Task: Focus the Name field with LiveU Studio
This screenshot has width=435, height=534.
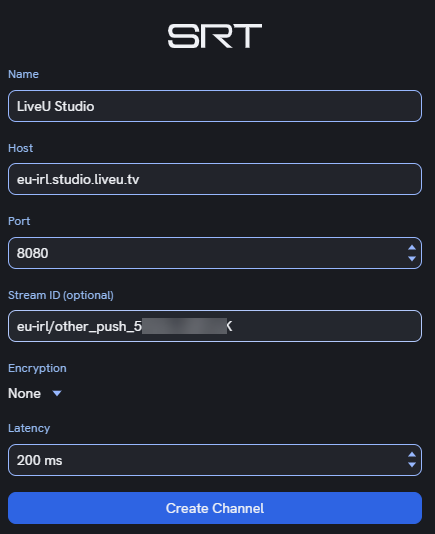Action: pos(215,106)
